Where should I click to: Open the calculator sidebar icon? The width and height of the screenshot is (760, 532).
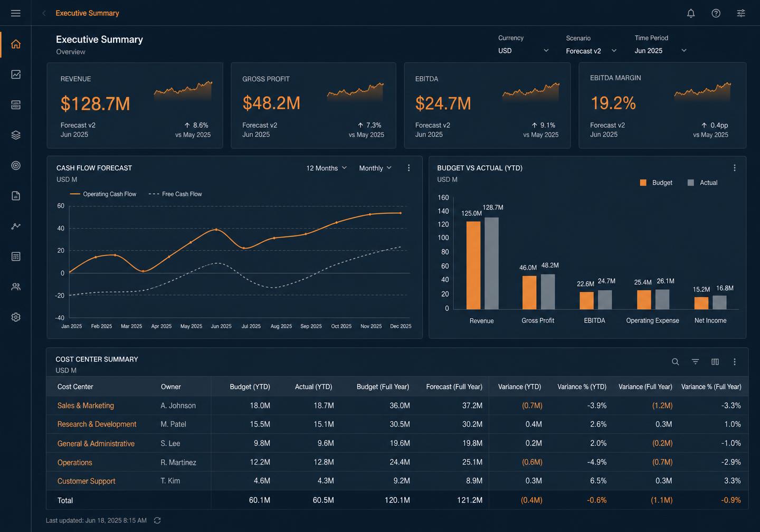point(16,256)
